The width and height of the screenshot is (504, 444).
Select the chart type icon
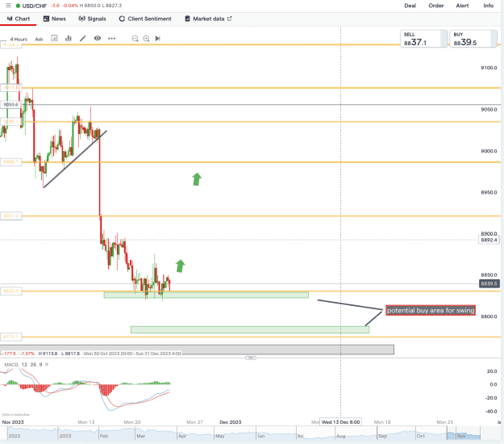pos(54,38)
